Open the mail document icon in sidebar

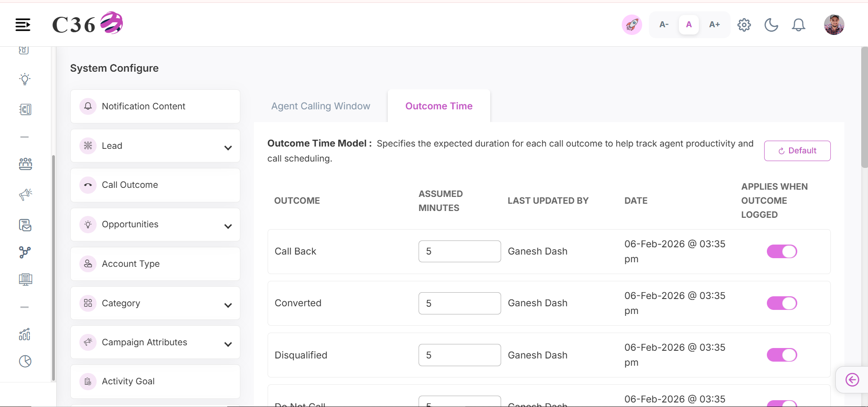point(25,225)
